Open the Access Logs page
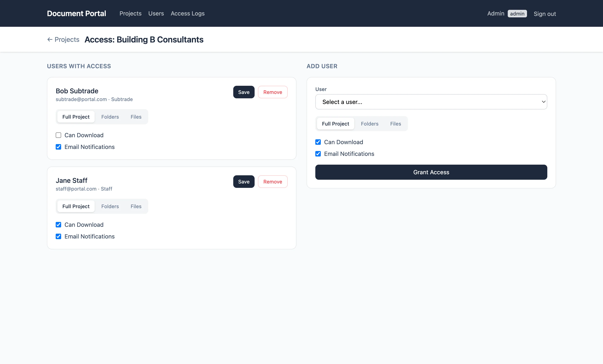The width and height of the screenshot is (603, 364). 187,13
